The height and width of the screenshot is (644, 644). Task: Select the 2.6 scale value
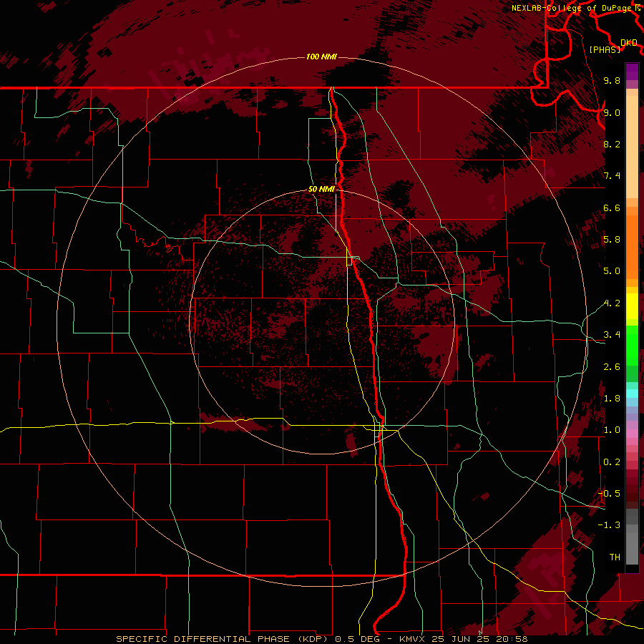(612, 367)
